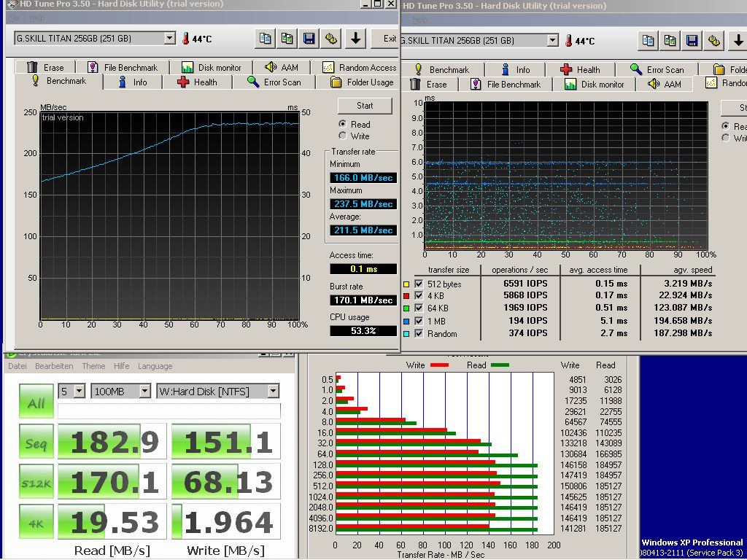Open test count dropdown showing 5 in CrystalDiskMark

(x=80, y=392)
